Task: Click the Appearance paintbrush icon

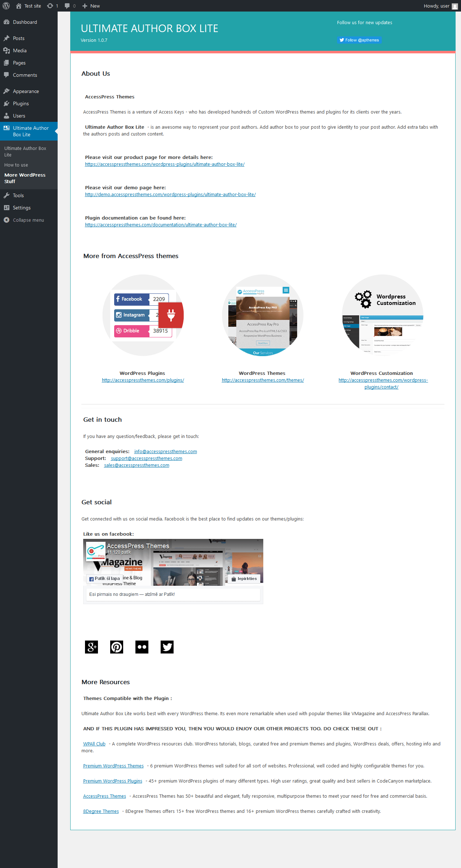Action: [x=6, y=91]
